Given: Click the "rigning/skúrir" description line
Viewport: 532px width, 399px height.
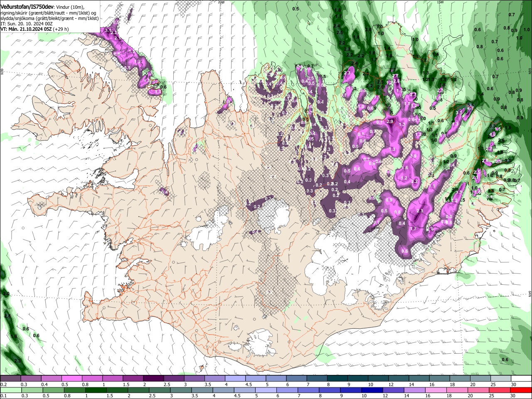Looking at the screenshot, I should coord(49,13).
